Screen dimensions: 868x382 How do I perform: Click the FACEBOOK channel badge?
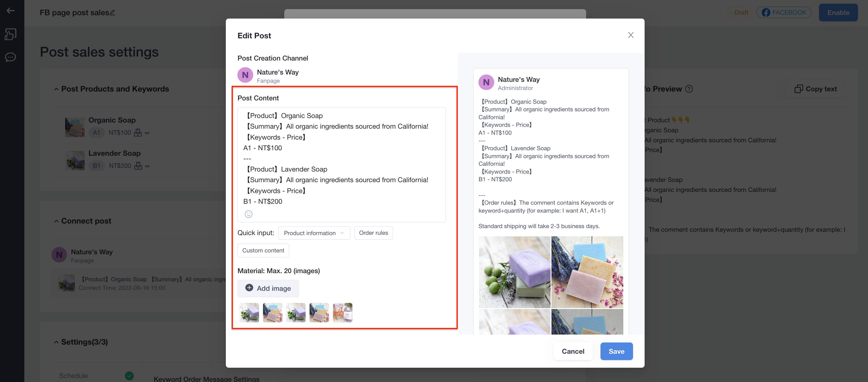coord(784,12)
